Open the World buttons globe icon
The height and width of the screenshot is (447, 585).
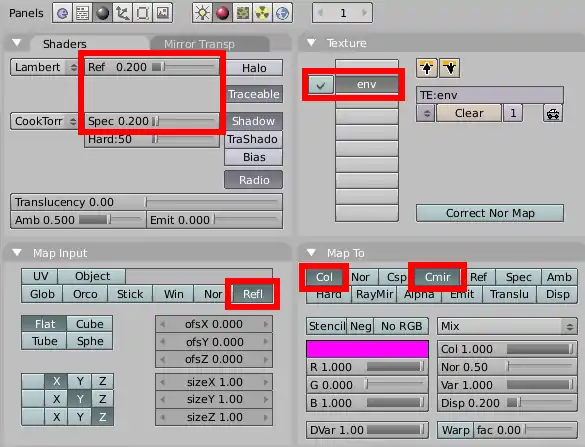pos(283,13)
